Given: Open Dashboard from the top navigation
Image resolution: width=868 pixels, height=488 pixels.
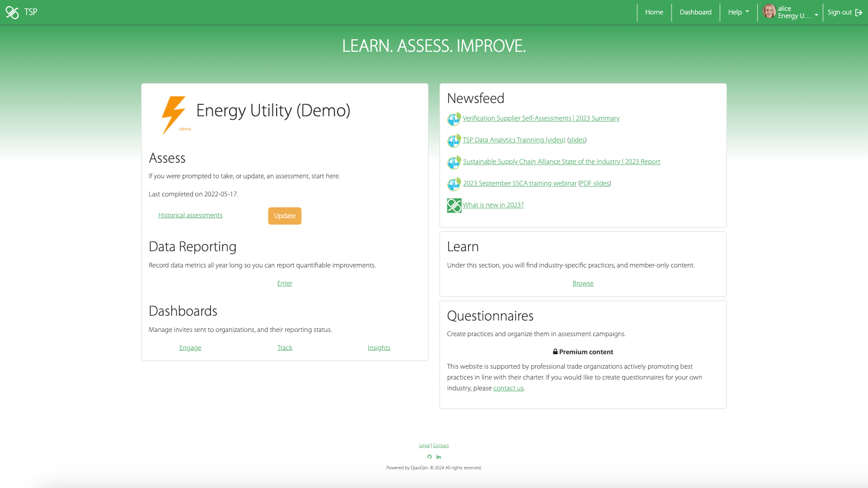Looking at the screenshot, I should click(696, 12).
